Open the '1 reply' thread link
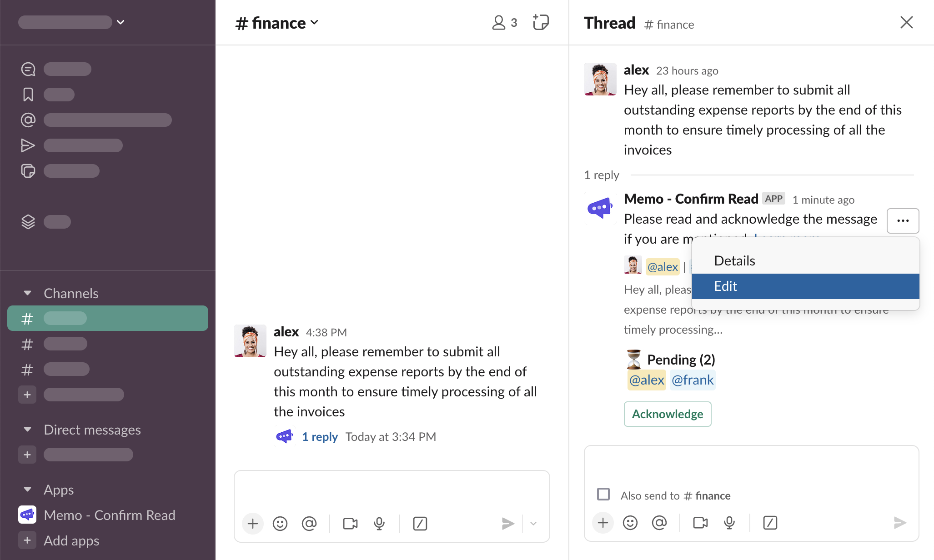The height and width of the screenshot is (560, 934). (320, 437)
